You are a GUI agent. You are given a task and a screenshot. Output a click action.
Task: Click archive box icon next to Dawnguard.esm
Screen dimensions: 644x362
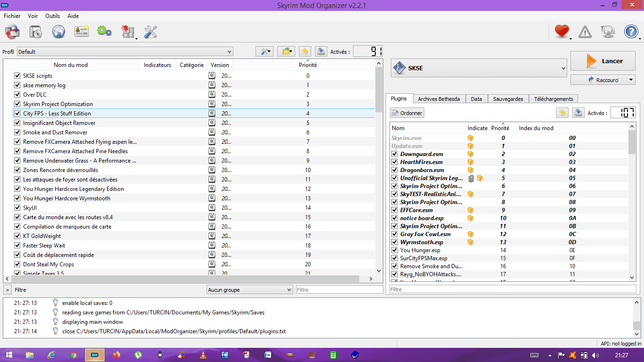471,154
